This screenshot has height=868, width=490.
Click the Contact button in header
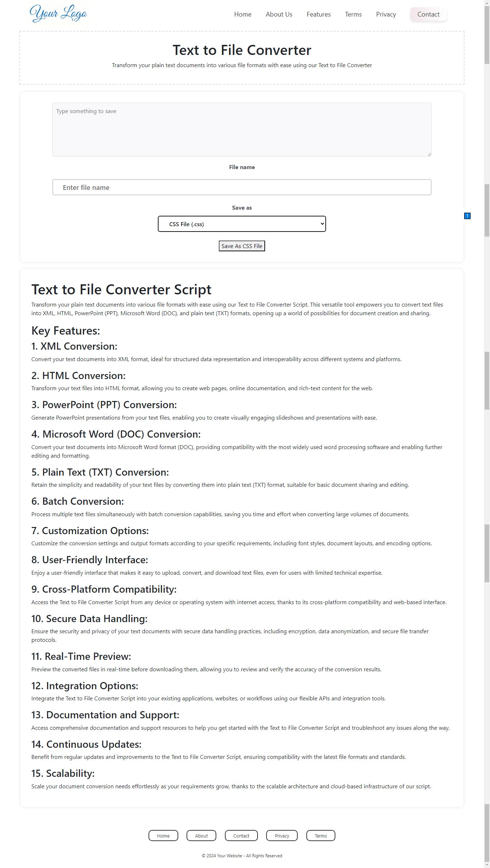coord(428,14)
